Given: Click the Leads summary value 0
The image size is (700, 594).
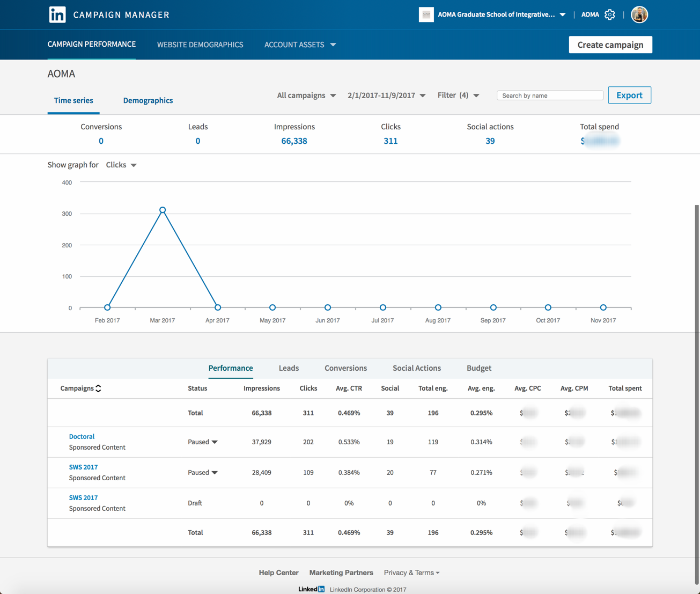Looking at the screenshot, I should [x=198, y=141].
